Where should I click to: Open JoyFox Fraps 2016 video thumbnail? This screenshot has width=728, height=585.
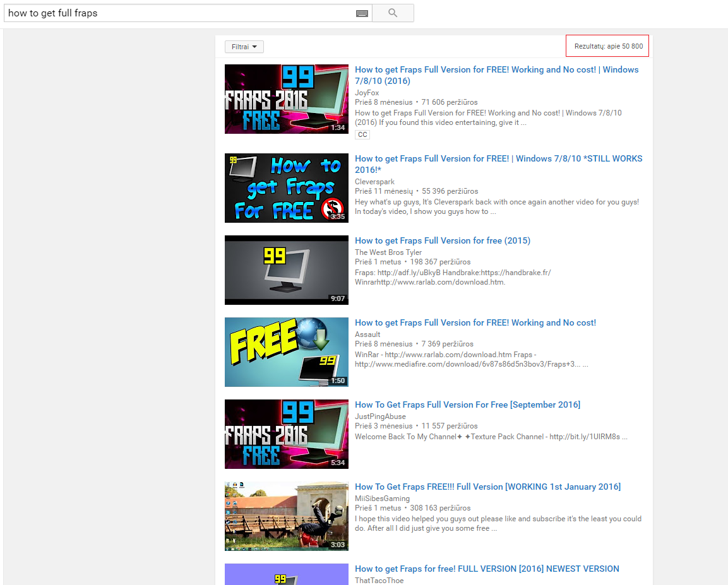pyautogui.click(x=287, y=99)
